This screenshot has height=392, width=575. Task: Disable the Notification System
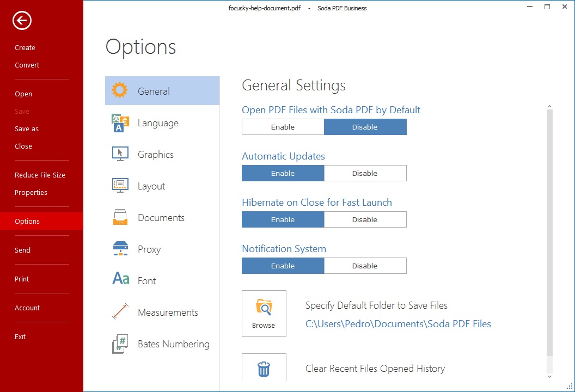tap(365, 265)
